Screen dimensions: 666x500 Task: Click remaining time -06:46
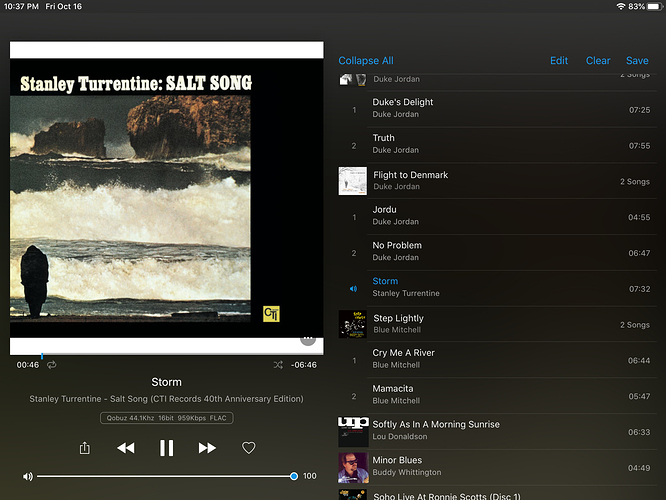pos(304,365)
